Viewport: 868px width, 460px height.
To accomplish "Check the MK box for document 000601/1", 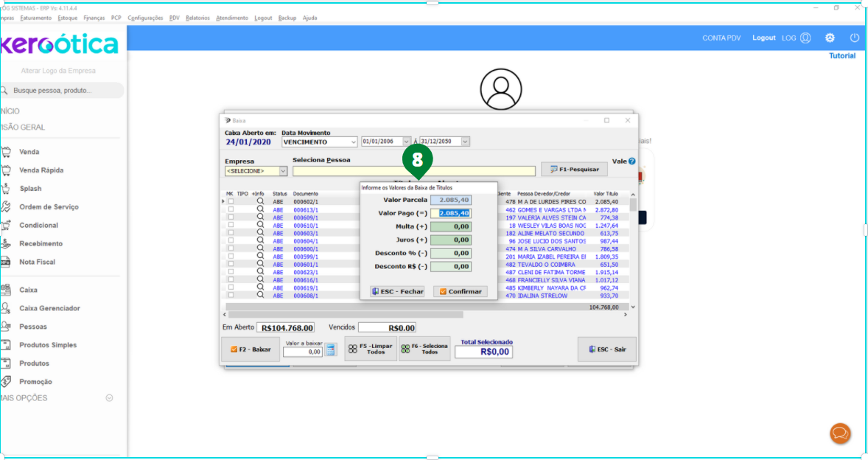I will [x=231, y=264].
